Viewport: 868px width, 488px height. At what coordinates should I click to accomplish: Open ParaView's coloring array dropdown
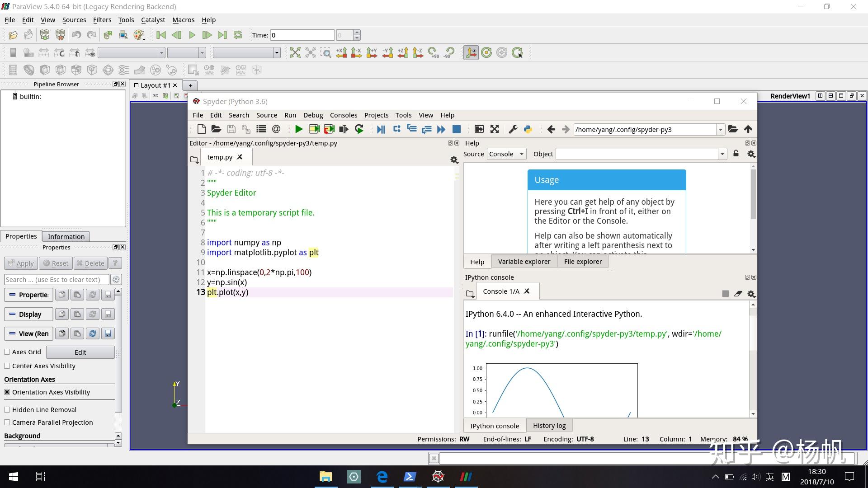pos(131,52)
